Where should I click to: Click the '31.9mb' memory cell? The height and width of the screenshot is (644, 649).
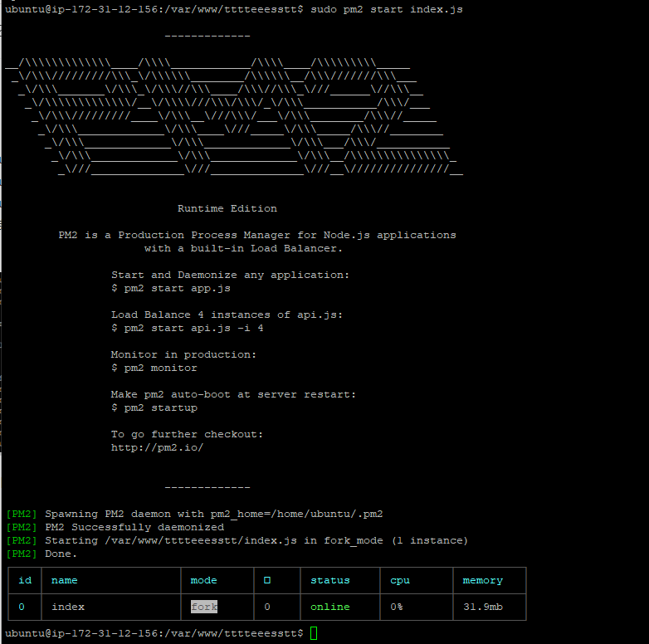(x=483, y=607)
